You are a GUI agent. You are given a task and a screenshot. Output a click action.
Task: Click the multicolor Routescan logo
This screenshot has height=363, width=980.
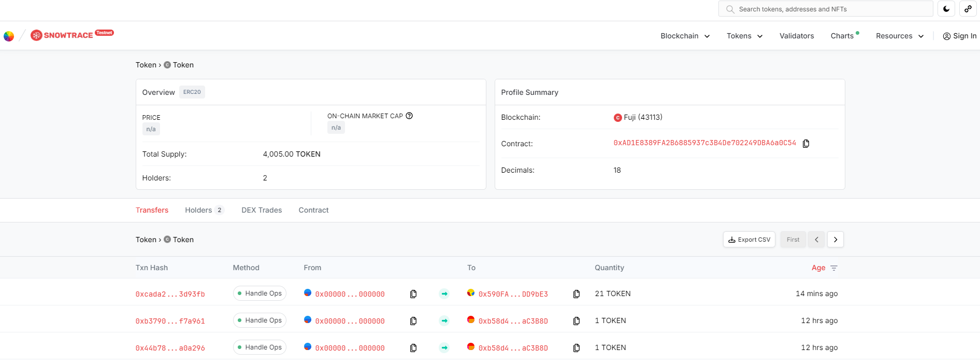pyautogui.click(x=9, y=36)
